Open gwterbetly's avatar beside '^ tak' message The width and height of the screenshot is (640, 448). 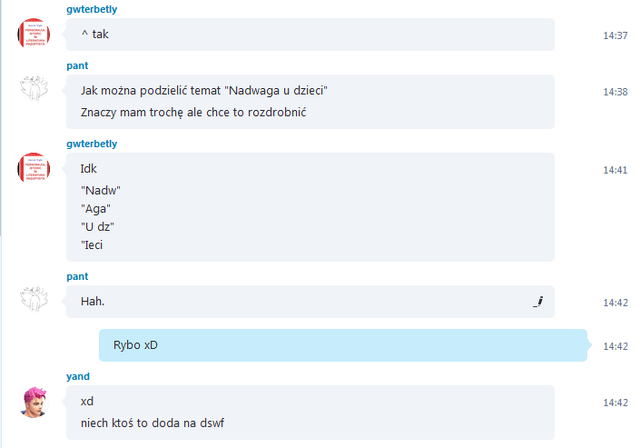point(34,33)
